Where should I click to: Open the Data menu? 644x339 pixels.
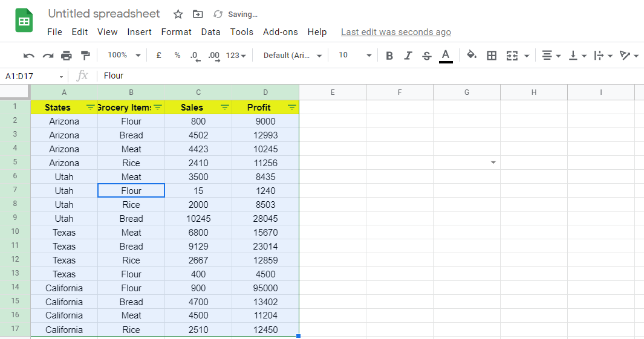click(x=210, y=32)
